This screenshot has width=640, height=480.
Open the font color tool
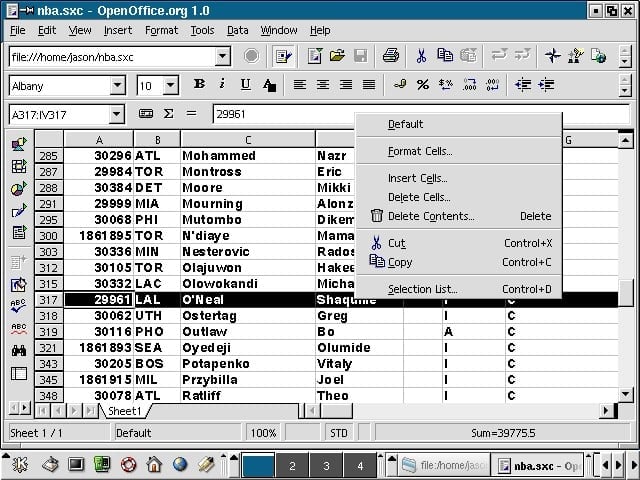269,85
